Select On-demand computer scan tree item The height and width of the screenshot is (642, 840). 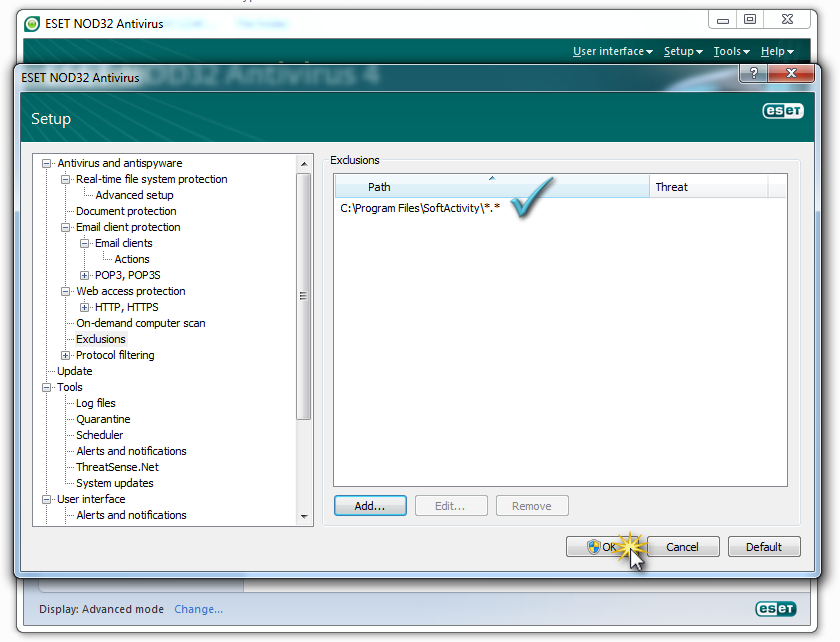pyautogui.click(x=140, y=323)
